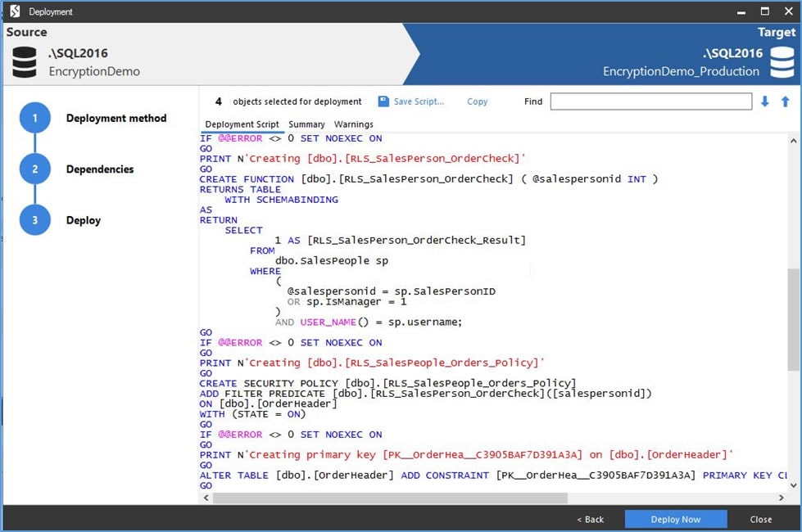This screenshot has width=802, height=532.
Task: Click the target database icon
Action: [x=782, y=62]
